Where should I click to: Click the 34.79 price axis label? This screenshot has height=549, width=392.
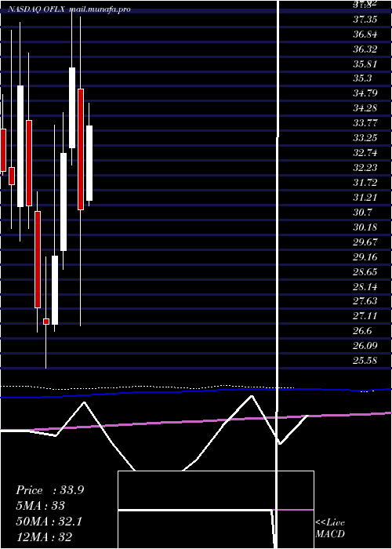(x=365, y=93)
